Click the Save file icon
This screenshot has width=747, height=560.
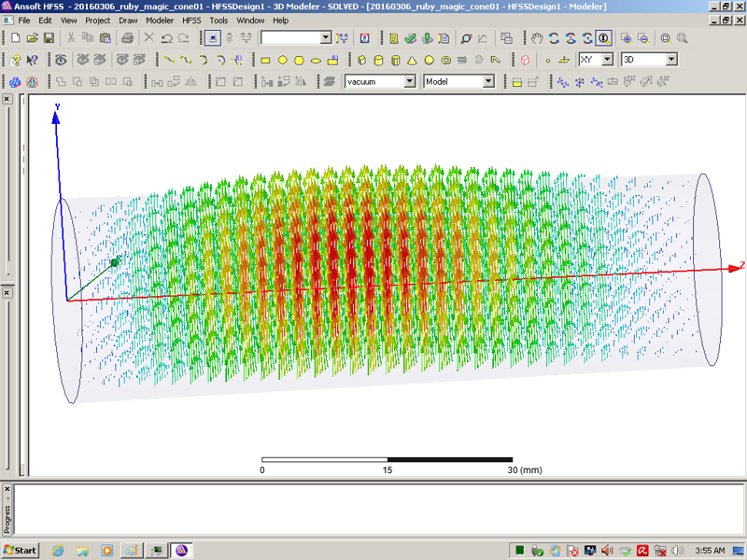click(49, 38)
